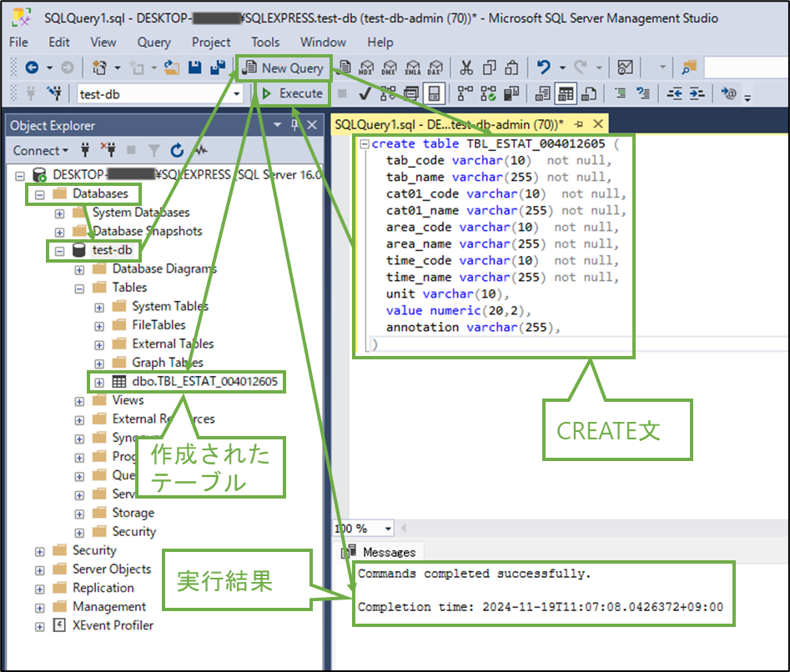Click the Increase Indent icon
790x672 pixels.
(x=697, y=93)
